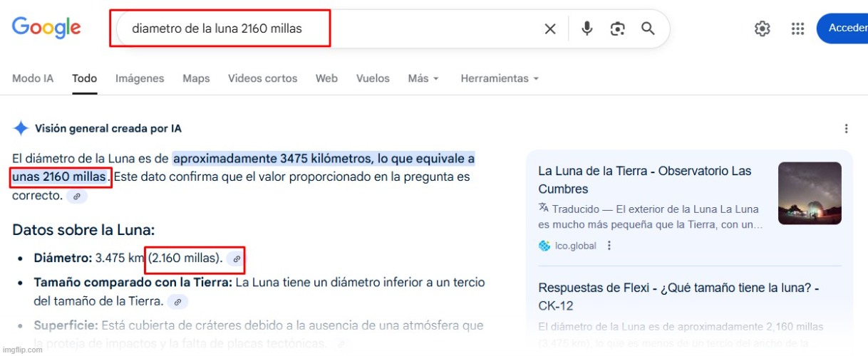Expand the Más dropdown
The height and width of the screenshot is (356, 868).
point(423,78)
